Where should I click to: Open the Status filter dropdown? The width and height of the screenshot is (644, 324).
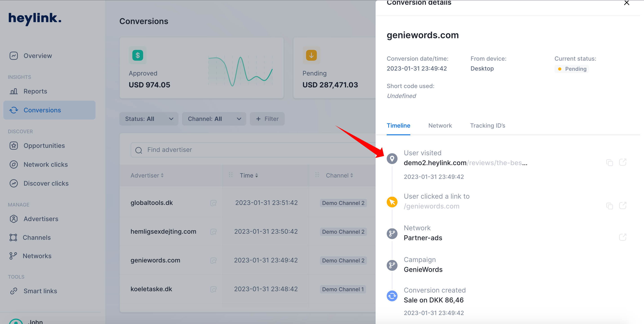click(148, 119)
